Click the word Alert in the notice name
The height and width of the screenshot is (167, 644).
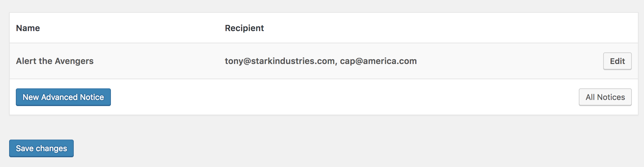click(x=26, y=61)
